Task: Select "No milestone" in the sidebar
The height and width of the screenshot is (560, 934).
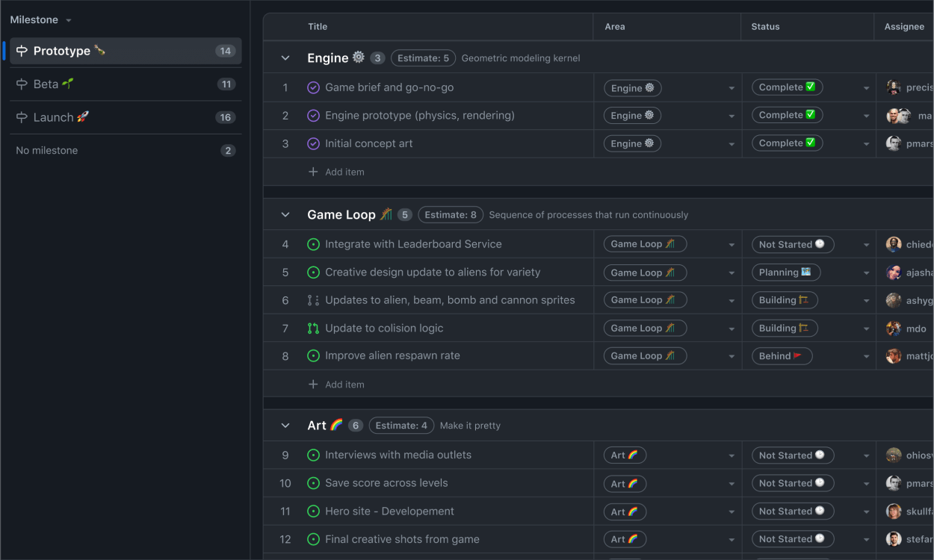Action: [x=48, y=150]
